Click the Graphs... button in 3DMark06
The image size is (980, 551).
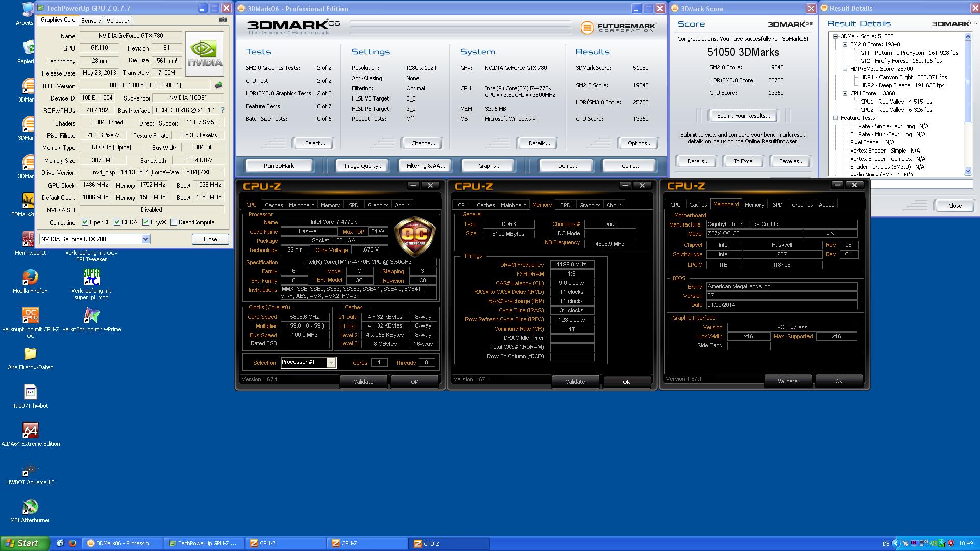pyautogui.click(x=489, y=166)
